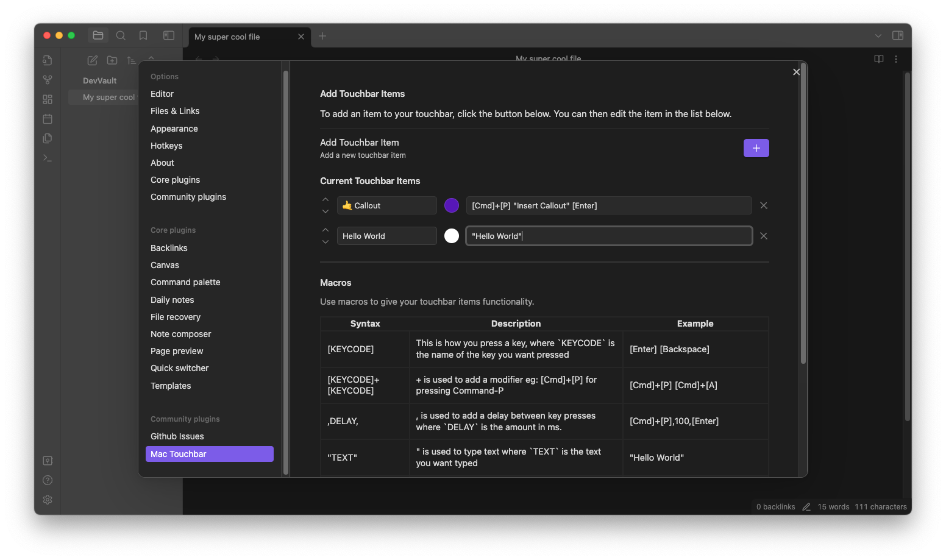
Task: Open the graph view icon
Action: 48,79
